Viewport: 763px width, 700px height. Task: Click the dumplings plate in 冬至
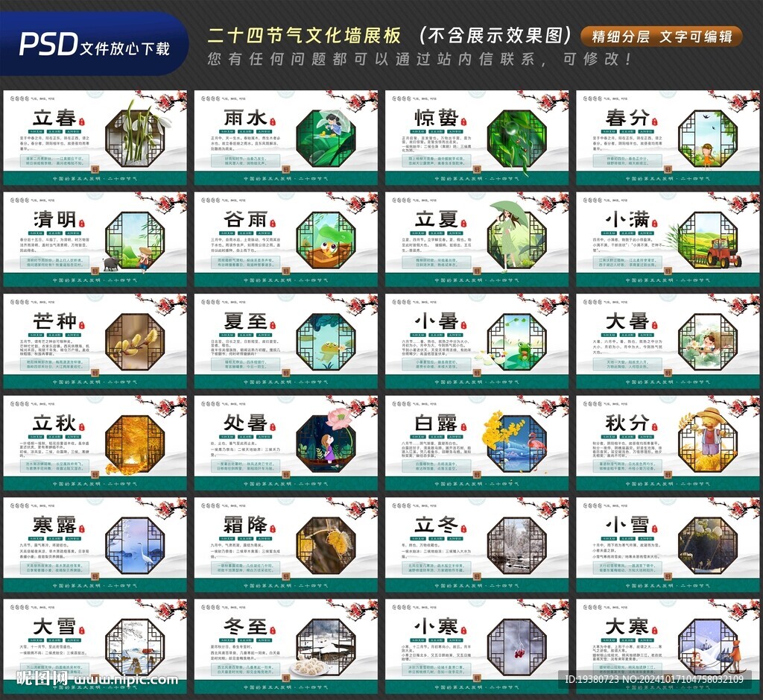pyautogui.click(x=309, y=666)
